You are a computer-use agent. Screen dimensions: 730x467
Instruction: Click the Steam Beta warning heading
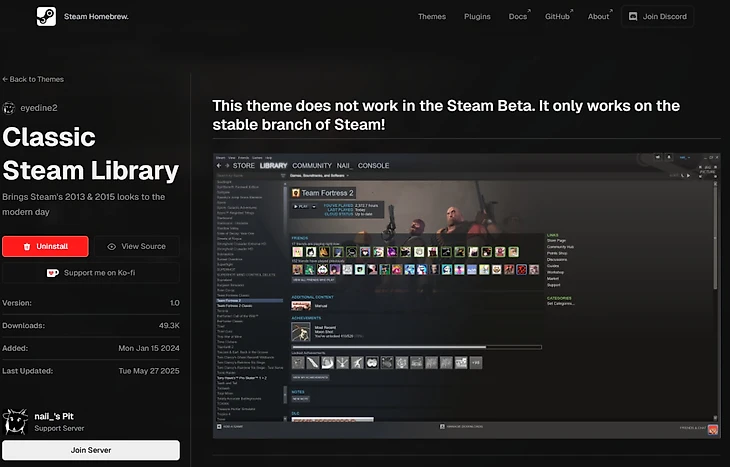click(x=446, y=115)
